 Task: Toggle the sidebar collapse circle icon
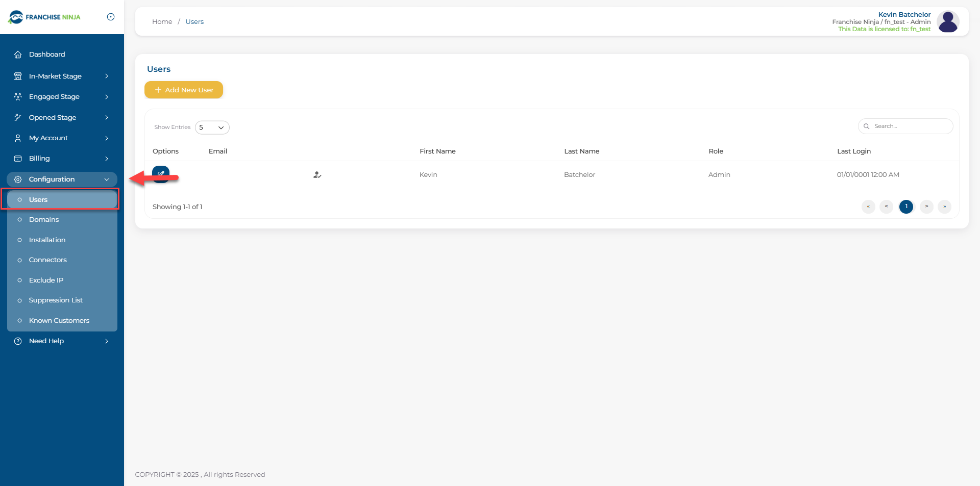[x=111, y=17]
